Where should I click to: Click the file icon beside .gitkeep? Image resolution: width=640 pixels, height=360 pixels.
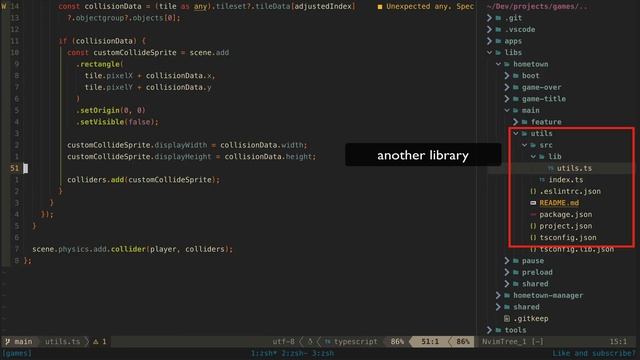[x=507, y=318]
